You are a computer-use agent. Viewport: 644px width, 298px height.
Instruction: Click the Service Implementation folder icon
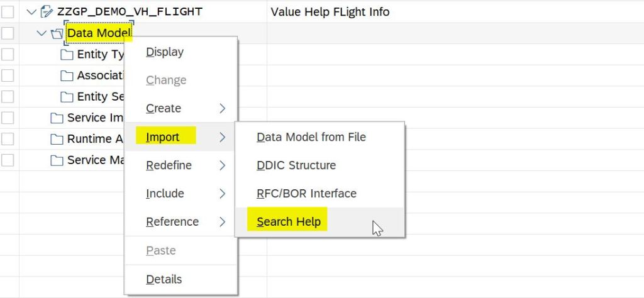point(57,118)
